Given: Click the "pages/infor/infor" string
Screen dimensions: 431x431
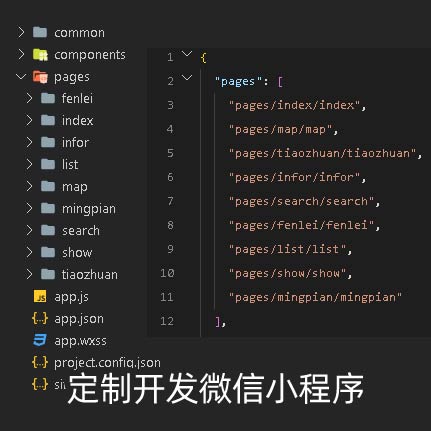Looking at the screenshot, I should click(294, 178).
